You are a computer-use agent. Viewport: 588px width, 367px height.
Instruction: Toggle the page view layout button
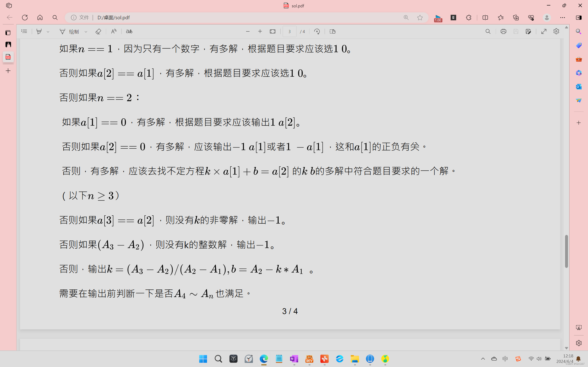pyautogui.click(x=332, y=32)
